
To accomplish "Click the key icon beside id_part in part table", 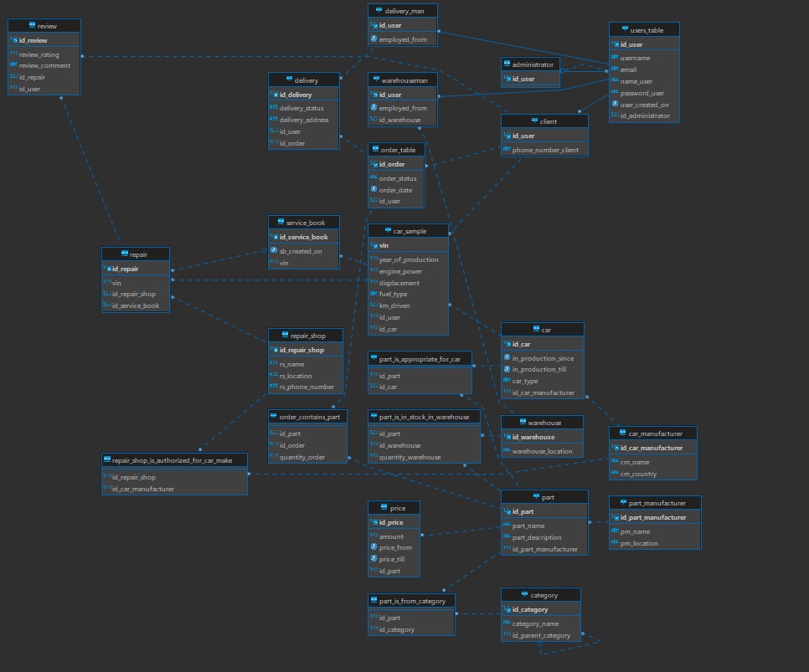I will [507, 511].
